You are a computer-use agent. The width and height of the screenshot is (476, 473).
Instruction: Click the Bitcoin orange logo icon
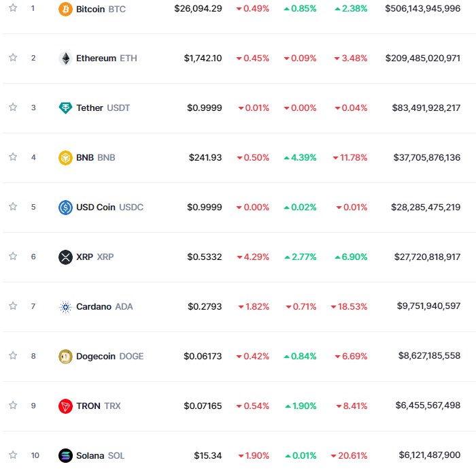65,9
